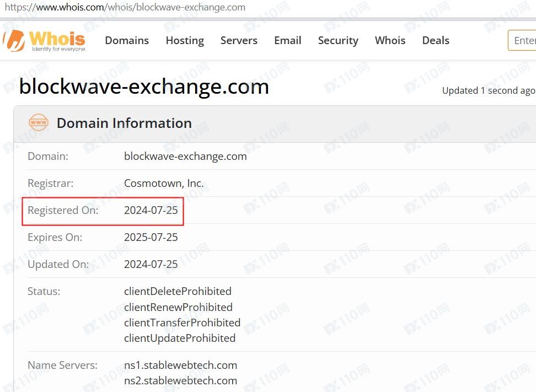Viewport: 536px width, 392px height.
Task: Click the blockwave-exchange.com page heading
Action: (144, 87)
